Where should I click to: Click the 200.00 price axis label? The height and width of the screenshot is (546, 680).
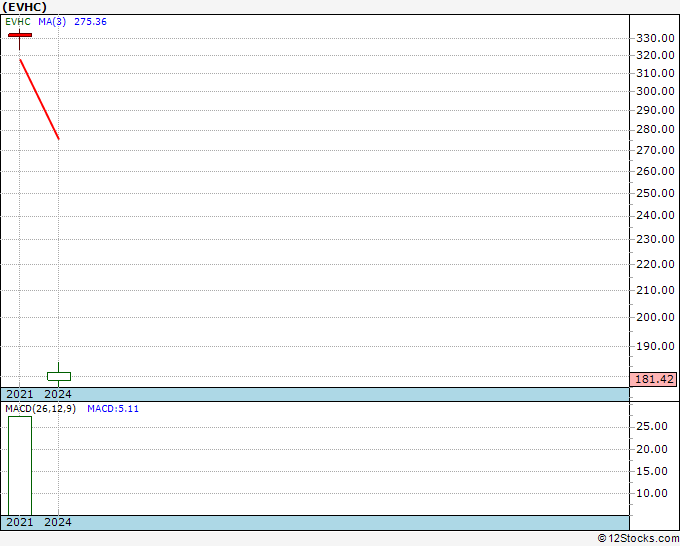[x=655, y=317]
